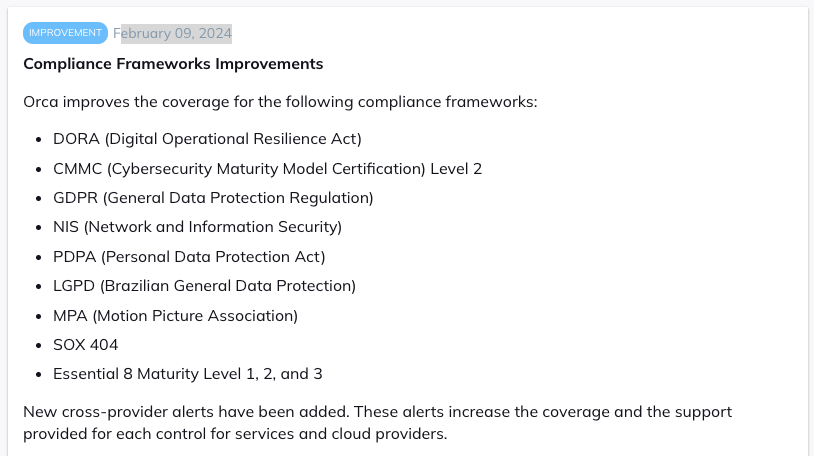Click the LGPD Brazilian General Data Protection item
This screenshot has height=456, width=814.
tap(204, 286)
